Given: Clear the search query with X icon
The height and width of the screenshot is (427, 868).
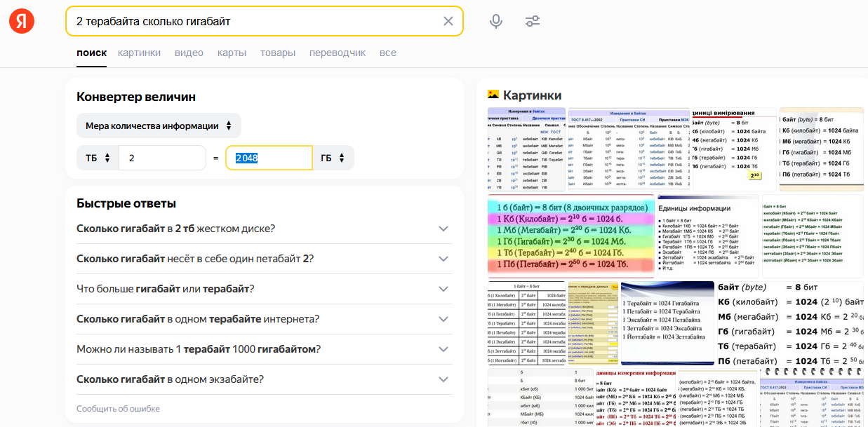Looking at the screenshot, I should tap(448, 21).
